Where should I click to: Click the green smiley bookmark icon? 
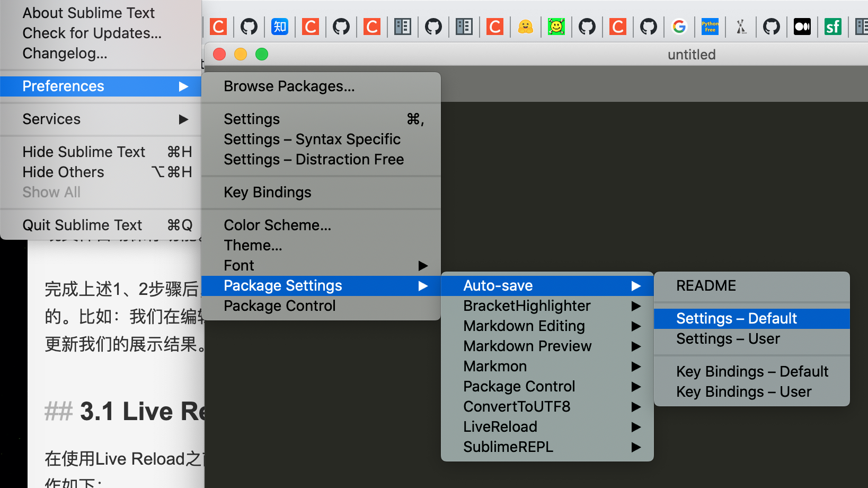click(x=556, y=27)
